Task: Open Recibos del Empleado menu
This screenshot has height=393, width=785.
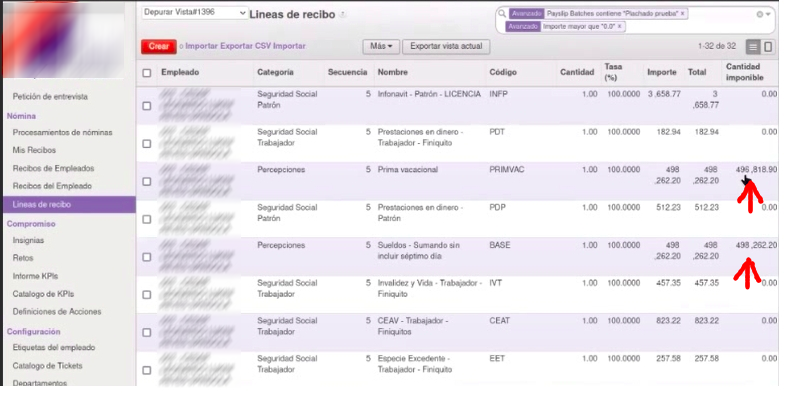Action: 52,186
